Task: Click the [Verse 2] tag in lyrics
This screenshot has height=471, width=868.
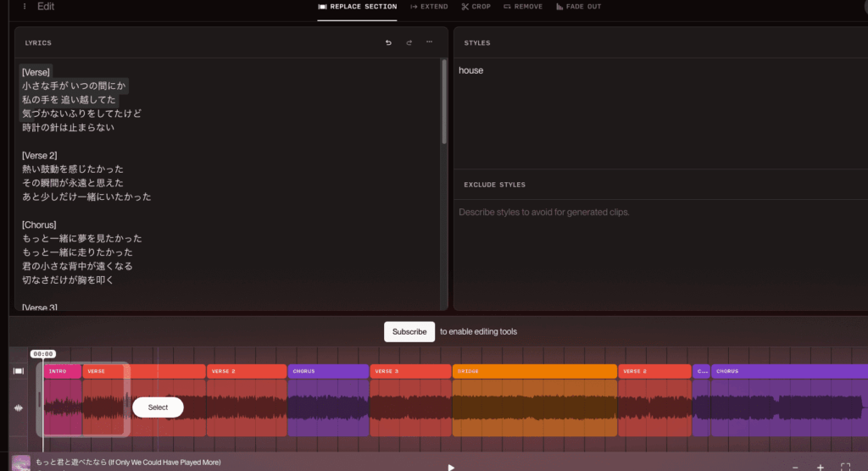Action: 39,156
